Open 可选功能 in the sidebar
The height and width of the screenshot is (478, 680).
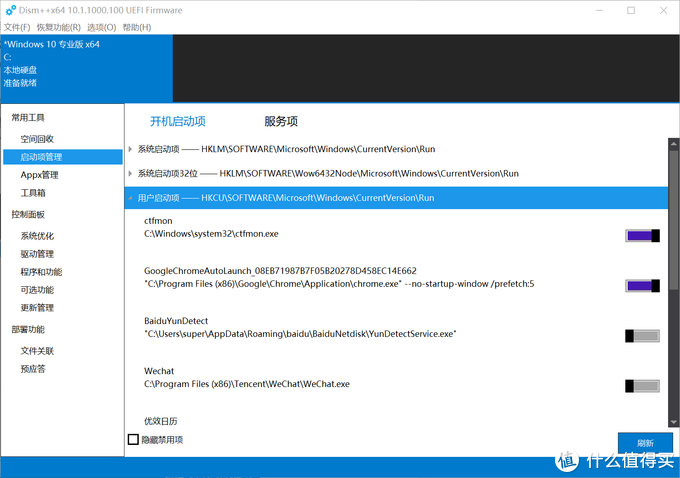[x=37, y=290]
